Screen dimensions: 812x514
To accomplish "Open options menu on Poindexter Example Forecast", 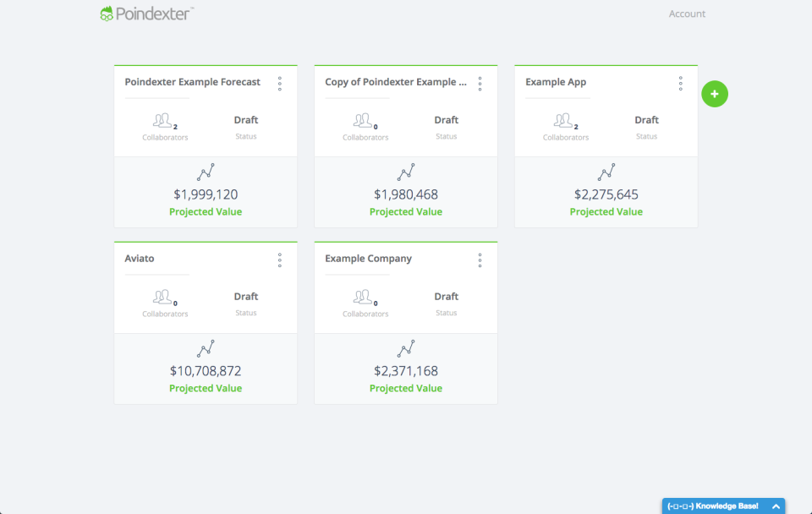I will 279,83.
